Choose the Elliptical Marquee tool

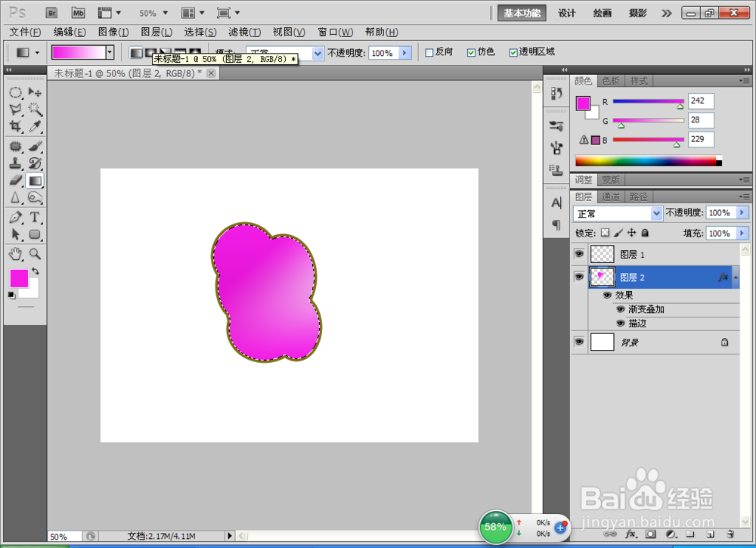pos(15,92)
